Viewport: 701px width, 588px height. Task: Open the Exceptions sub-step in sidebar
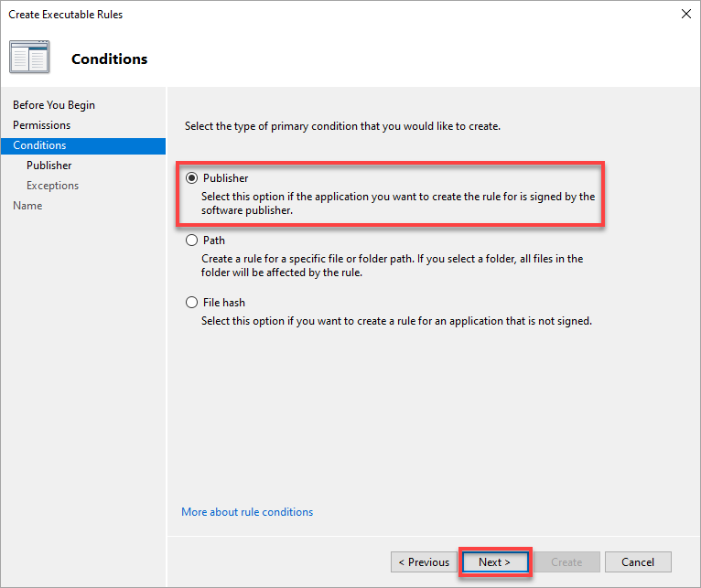52,186
